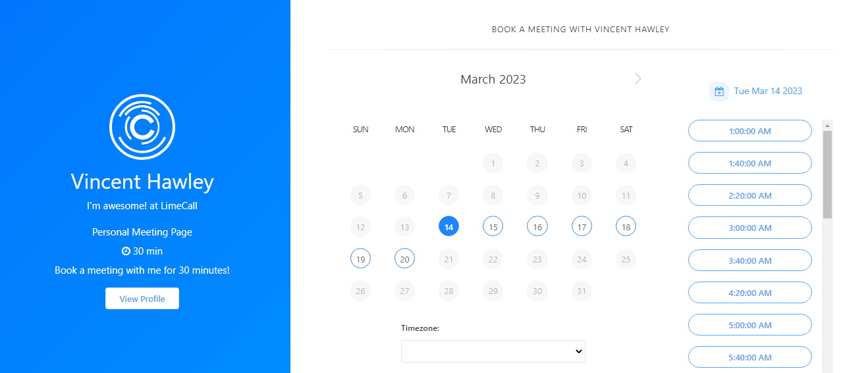Book the 3:40:00 AM slot
The height and width of the screenshot is (373, 868).
pos(749,261)
